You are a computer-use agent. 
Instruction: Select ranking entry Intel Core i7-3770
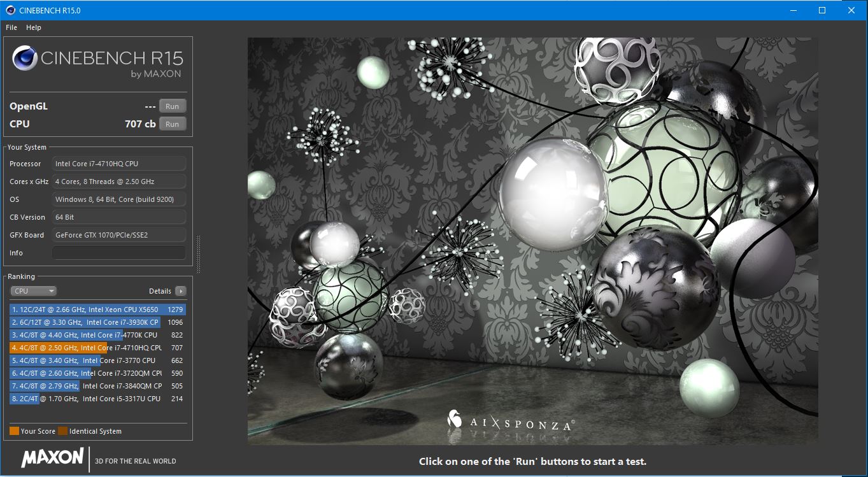coord(98,360)
